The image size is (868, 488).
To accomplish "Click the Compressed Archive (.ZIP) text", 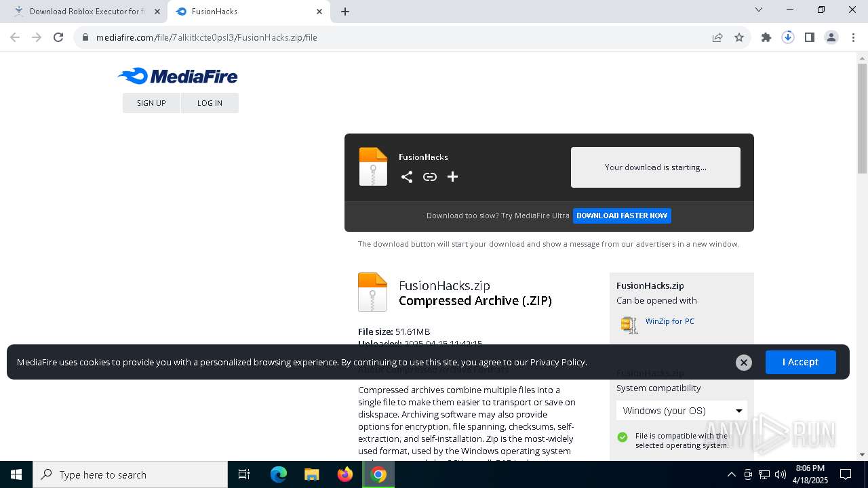I will point(475,300).
